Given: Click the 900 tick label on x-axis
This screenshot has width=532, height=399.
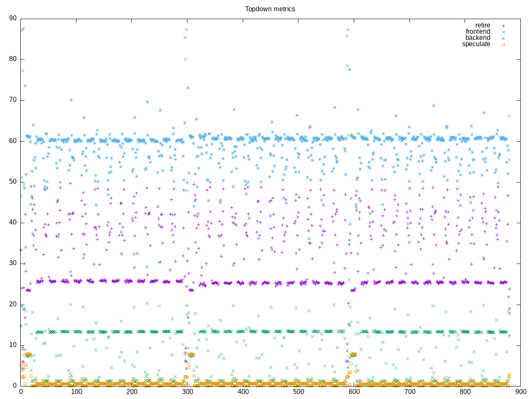Looking at the screenshot, I should point(521,392).
